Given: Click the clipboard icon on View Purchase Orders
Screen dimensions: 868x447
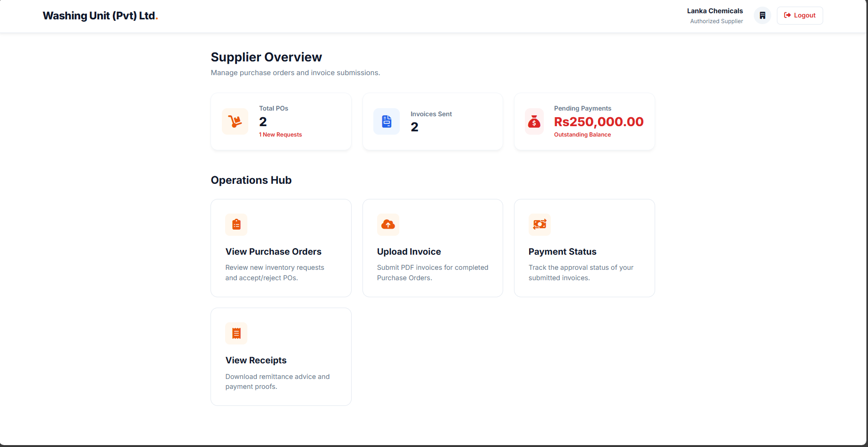Looking at the screenshot, I should coord(236,224).
